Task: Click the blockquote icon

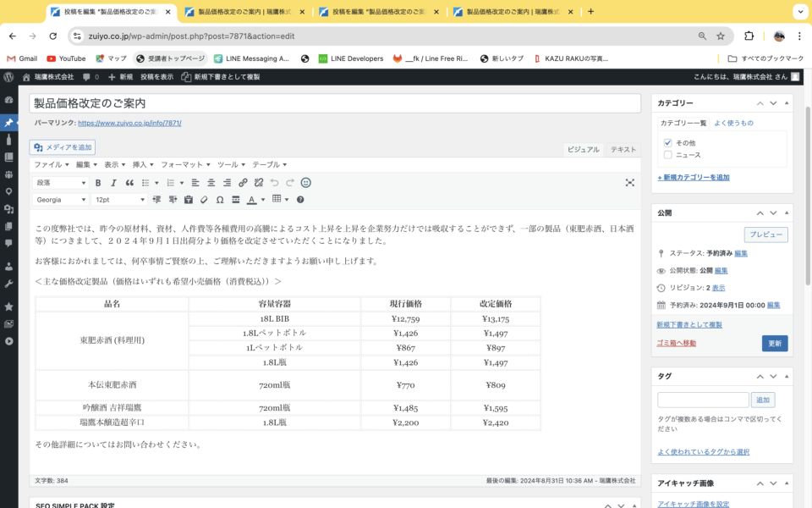Action: click(129, 183)
